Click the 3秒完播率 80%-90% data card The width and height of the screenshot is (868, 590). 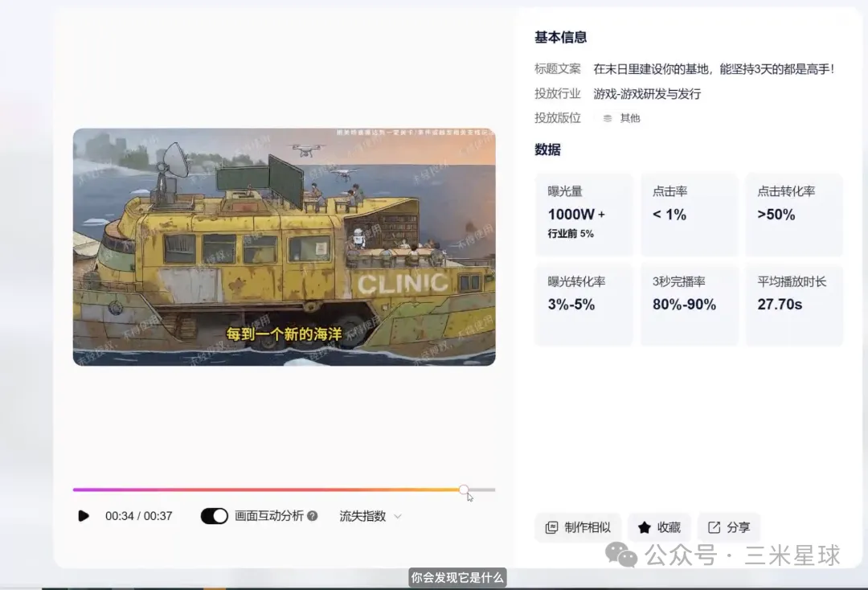689,305
